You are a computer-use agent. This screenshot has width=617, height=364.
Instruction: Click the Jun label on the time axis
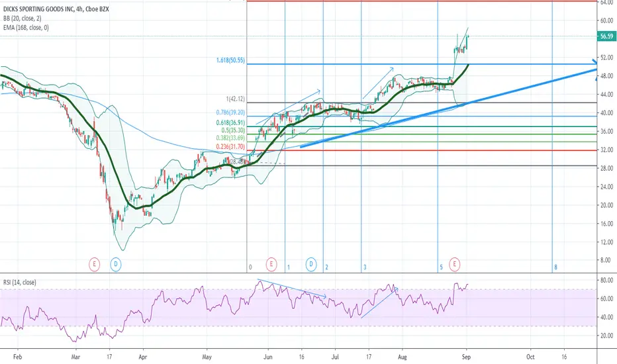point(267,357)
